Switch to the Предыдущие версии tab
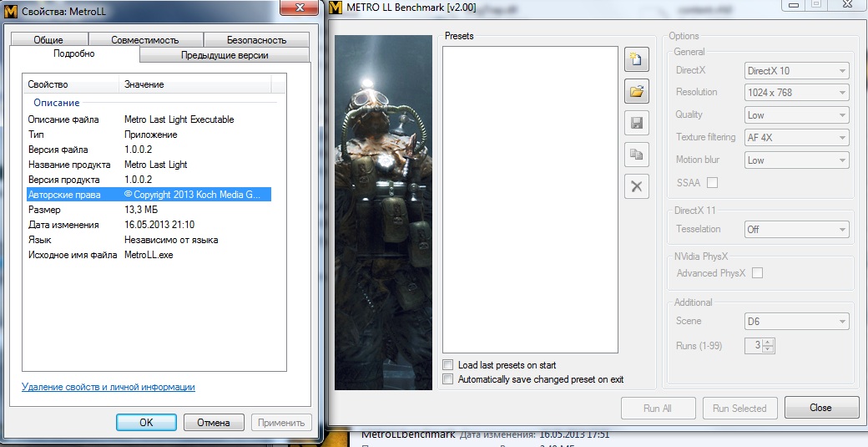The image size is (868, 447). 225,55
